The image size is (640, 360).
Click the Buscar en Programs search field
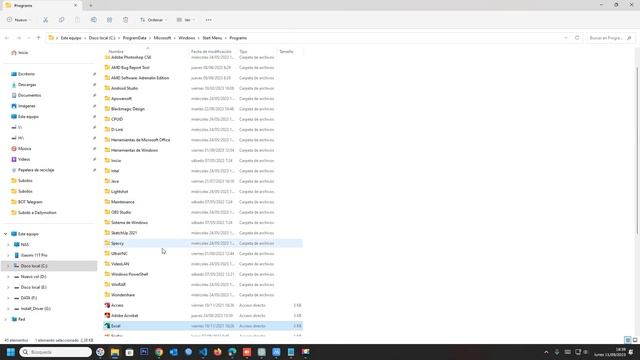click(x=611, y=38)
